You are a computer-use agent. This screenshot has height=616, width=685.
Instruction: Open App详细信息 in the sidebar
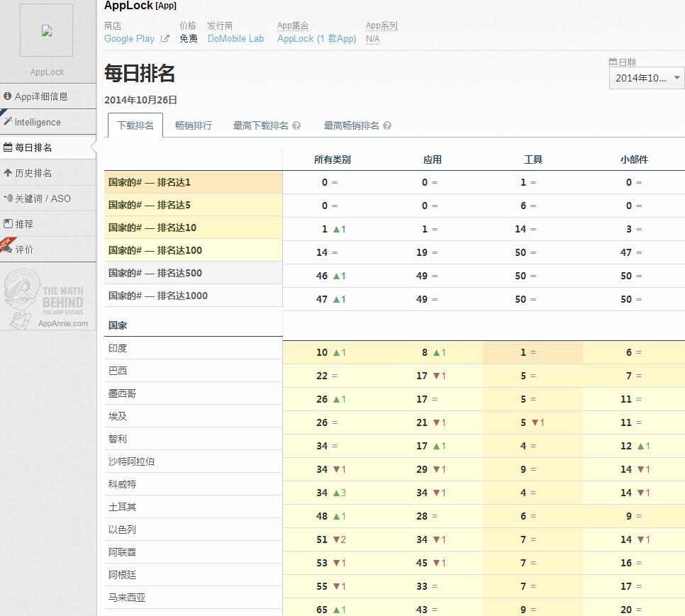tap(48, 96)
